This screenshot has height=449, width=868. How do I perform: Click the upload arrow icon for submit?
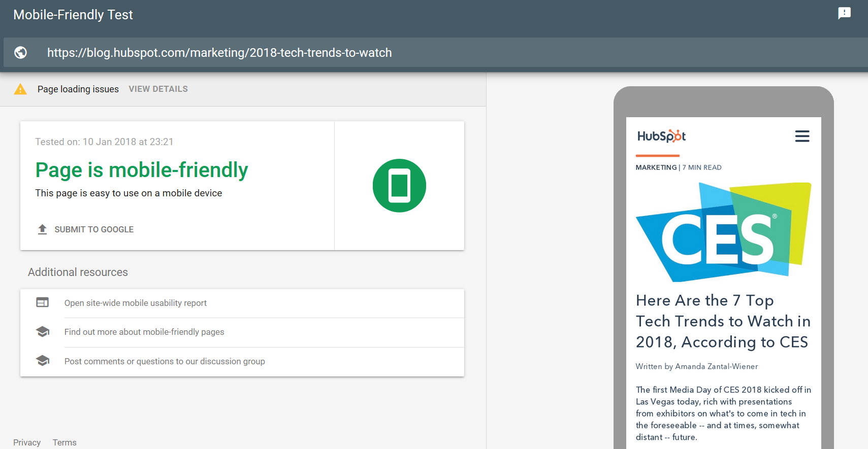(43, 229)
